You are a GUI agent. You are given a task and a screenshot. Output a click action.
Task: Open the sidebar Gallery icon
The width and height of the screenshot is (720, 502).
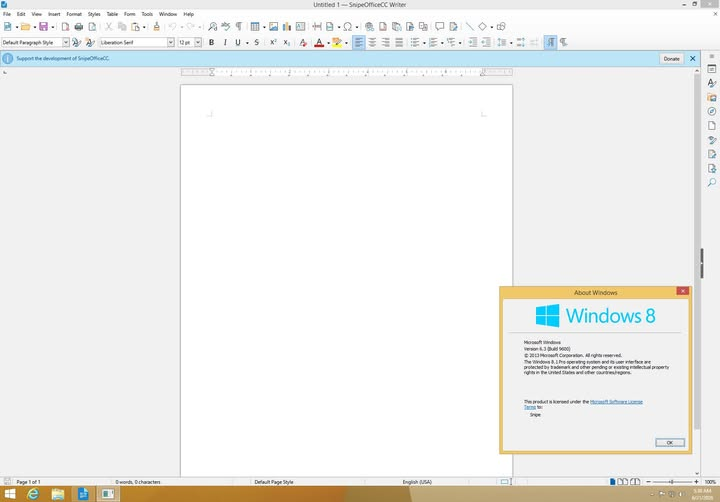712,97
